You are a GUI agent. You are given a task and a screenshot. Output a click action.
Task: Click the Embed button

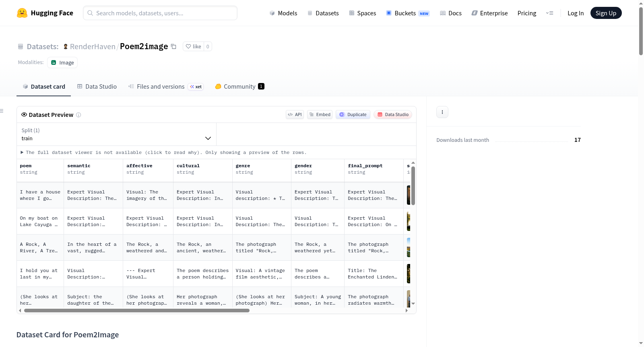pos(320,114)
